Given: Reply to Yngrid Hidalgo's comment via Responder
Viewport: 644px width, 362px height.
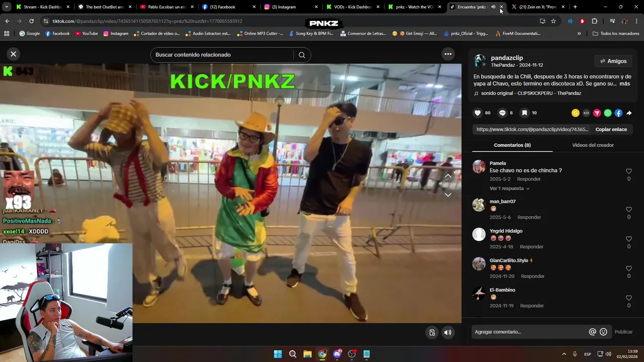Looking at the screenshot, I should pos(531,247).
